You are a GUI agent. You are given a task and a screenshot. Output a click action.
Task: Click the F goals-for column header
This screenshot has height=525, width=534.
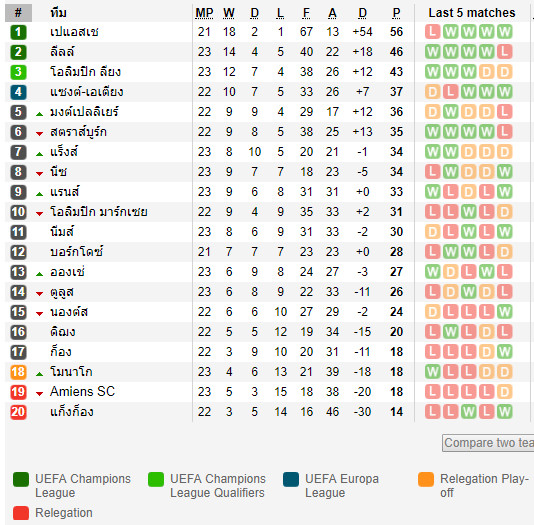pos(306,13)
